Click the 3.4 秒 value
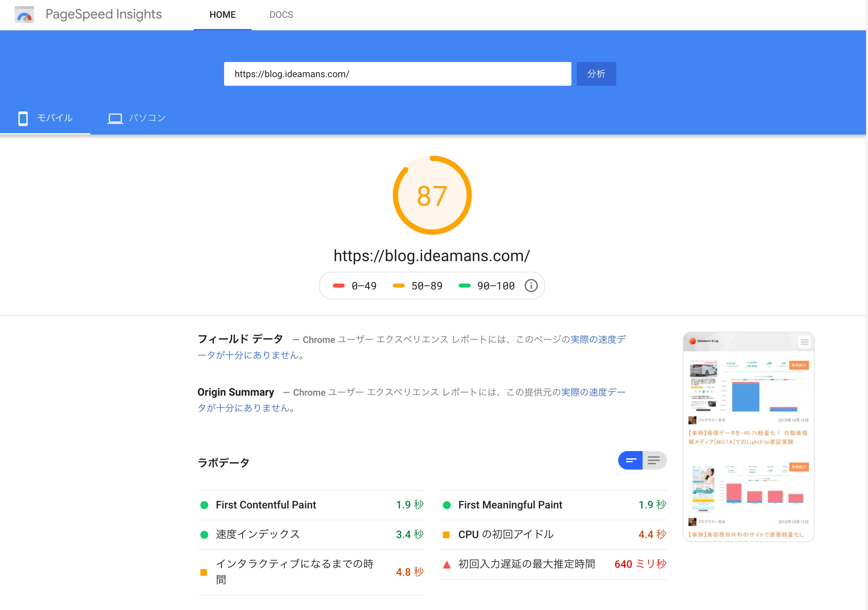This screenshot has width=868, height=610. click(x=410, y=534)
